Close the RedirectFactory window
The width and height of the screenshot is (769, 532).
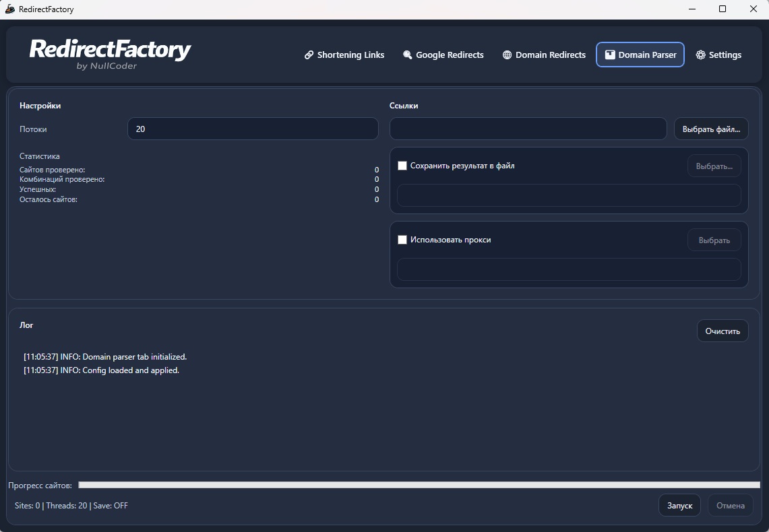(x=753, y=9)
